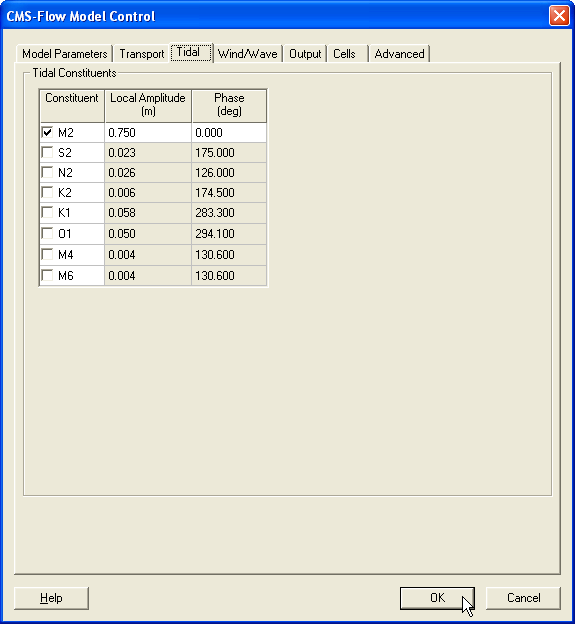Go to the Wind/Wave tab

pyautogui.click(x=248, y=54)
